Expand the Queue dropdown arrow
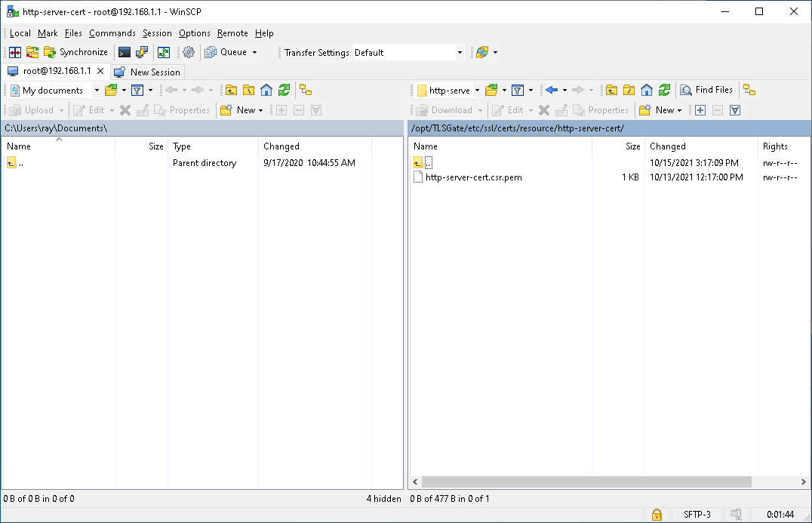This screenshot has width=812, height=523. 255,52
